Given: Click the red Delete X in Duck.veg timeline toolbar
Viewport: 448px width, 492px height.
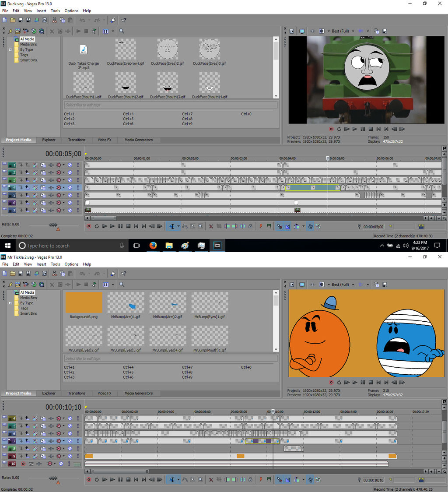Looking at the screenshot, I should click(211, 226).
